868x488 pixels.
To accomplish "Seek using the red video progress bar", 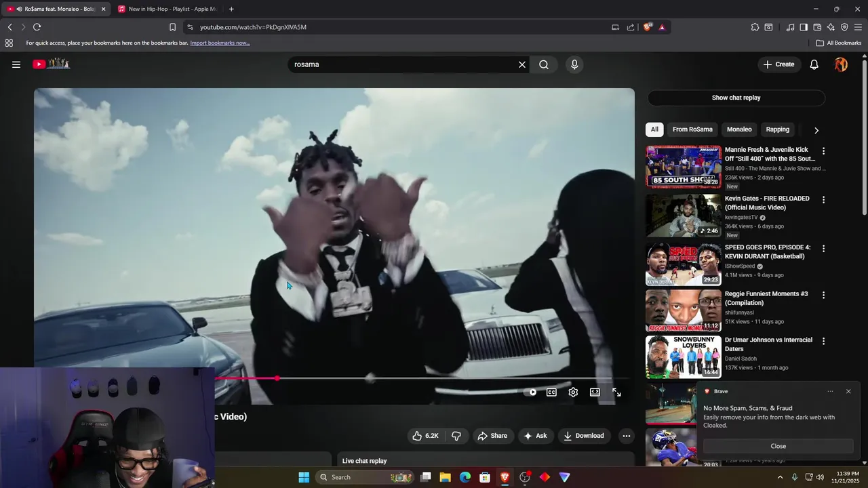I will pyautogui.click(x=247, y=378).
